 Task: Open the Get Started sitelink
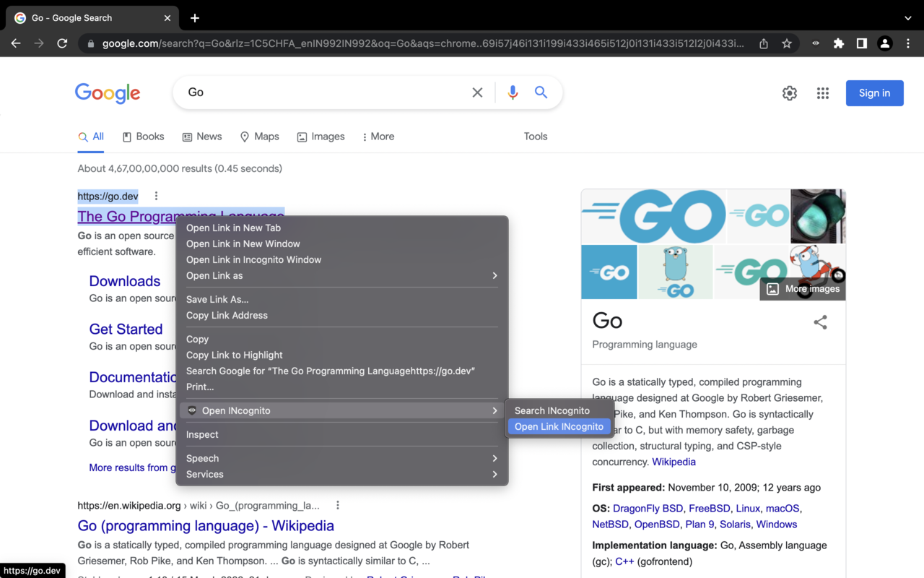click(x=126, y=329)
